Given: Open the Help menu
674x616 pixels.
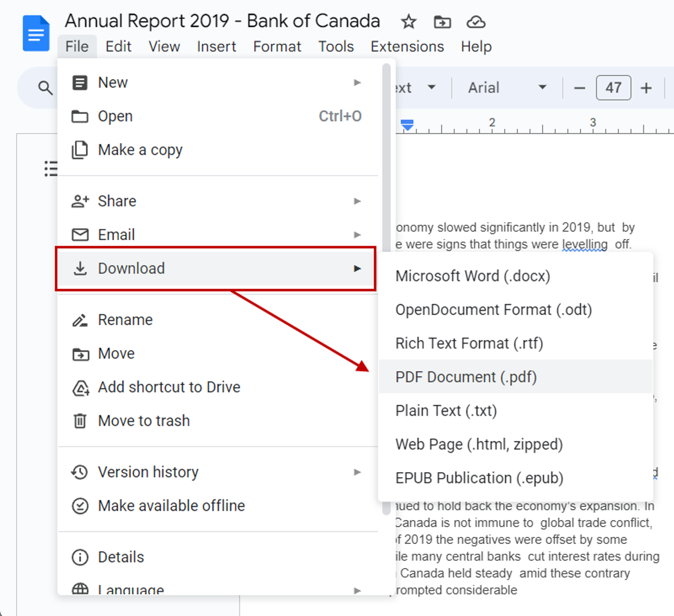Looking at the screenshot, I should pyautogui.click(x=476, y=46).
